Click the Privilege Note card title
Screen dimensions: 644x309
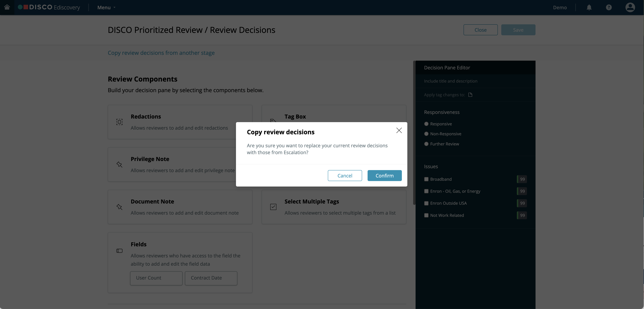click(x=150, y=159)
